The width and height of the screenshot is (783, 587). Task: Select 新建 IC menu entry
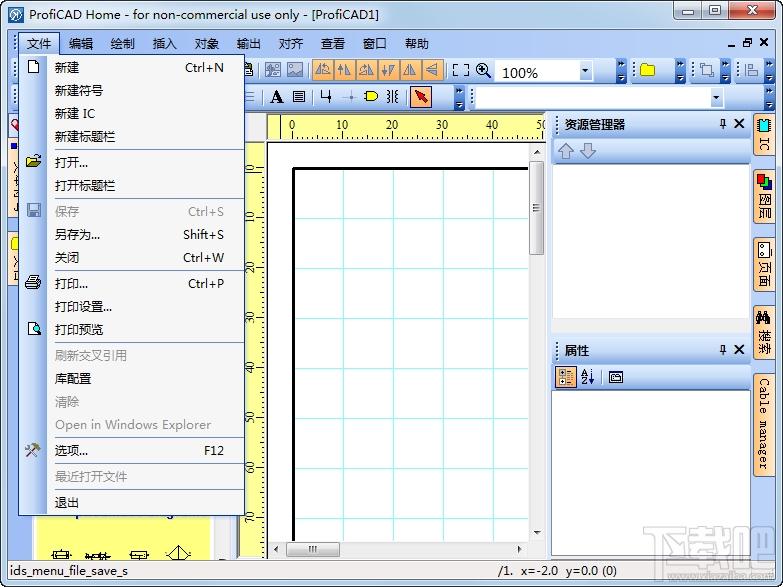(132, 113)
